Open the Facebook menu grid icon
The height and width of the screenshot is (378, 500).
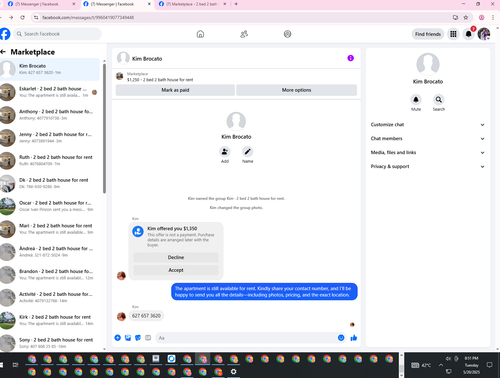(453, 34)
